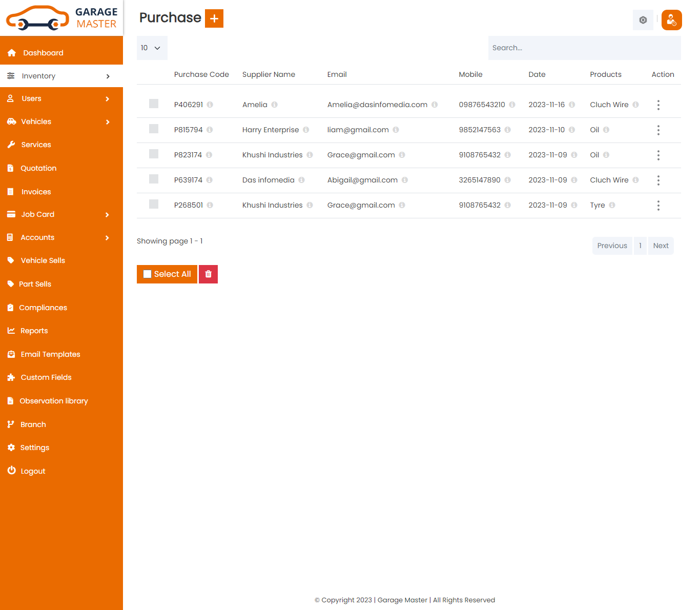This screenshot has width=700, height=610.
Task: Tick the Select All checkbox
Action: (148, 274)
